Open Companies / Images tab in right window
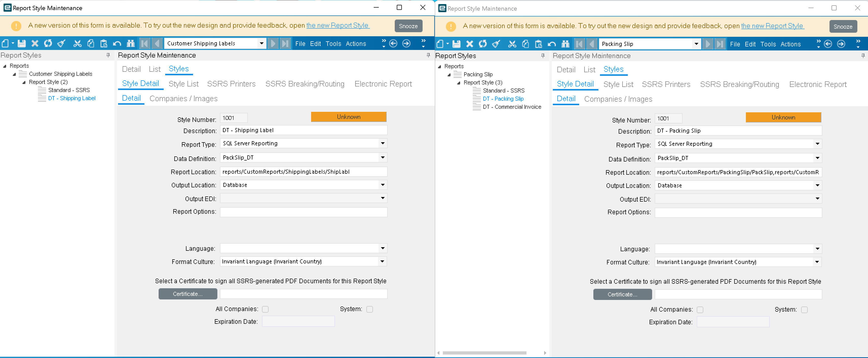Viewport: 868px width, 358px height. tap(618, 99)
